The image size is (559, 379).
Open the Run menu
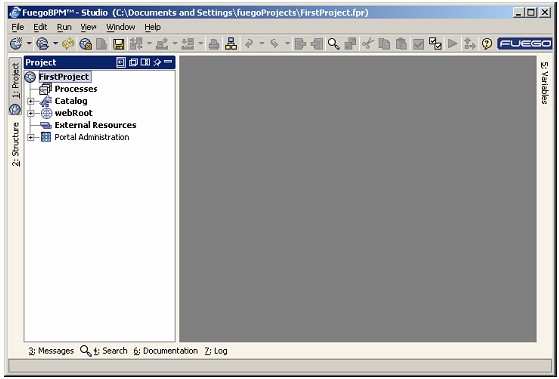click(x=64, y=27)
